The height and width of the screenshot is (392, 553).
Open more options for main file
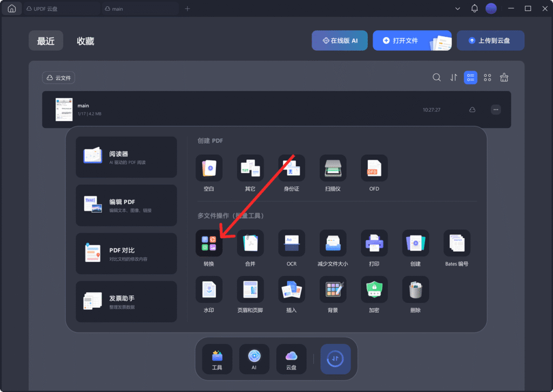[496, 110]
